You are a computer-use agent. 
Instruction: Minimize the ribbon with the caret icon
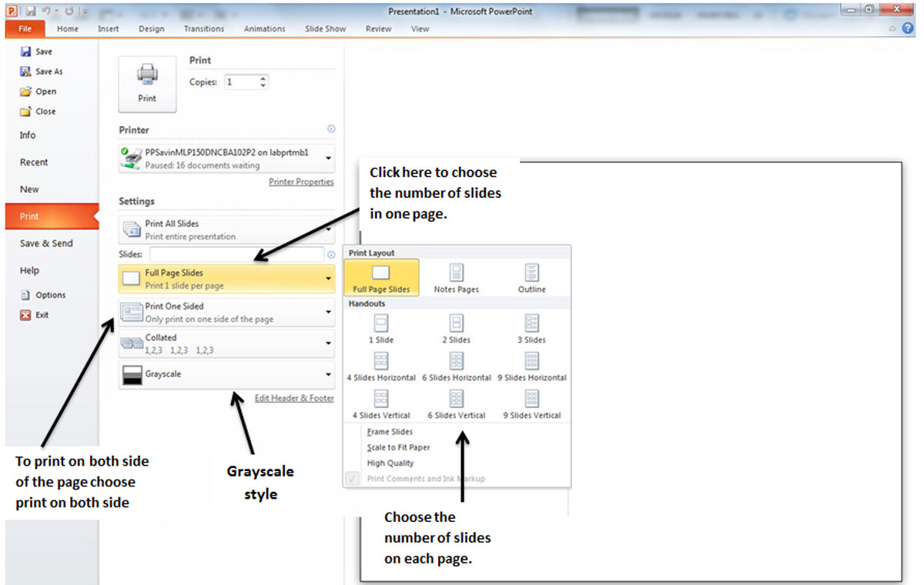click(893, 28)
